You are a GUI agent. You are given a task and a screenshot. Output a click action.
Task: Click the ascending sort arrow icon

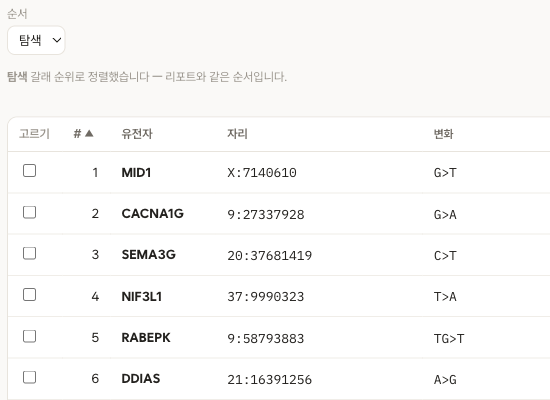pos(89,133)
